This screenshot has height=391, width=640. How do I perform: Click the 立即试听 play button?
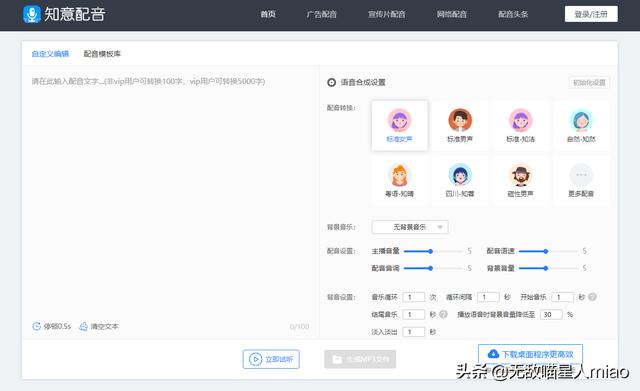[x=271, y=359]
